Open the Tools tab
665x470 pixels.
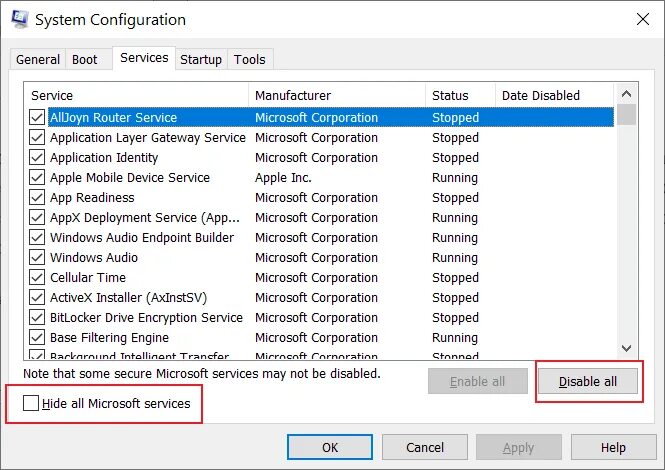pyautogui.click(x=250, y=60)
